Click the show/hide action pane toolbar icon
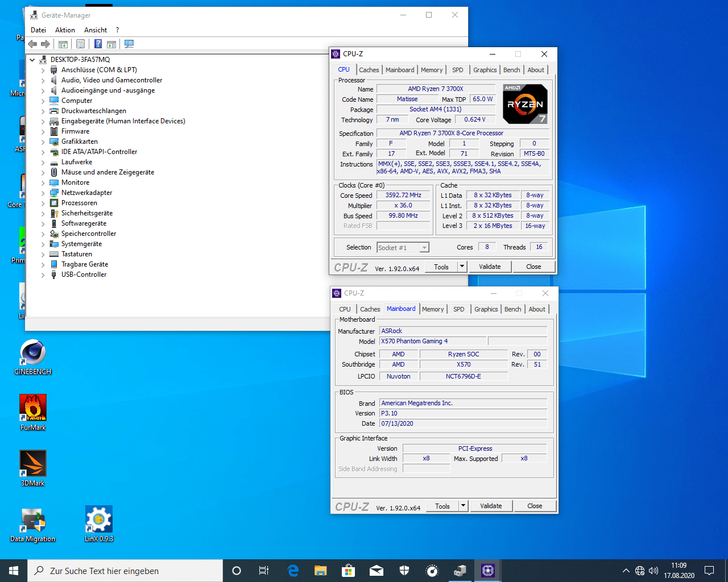Screen dimensions: 728x582 [x=111, y=44]
